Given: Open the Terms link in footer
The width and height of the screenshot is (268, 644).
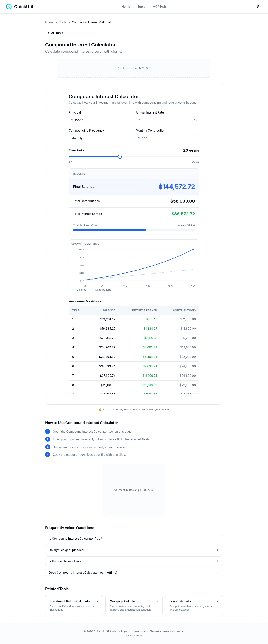Looking at the screenshot, I should pos(139,635).
